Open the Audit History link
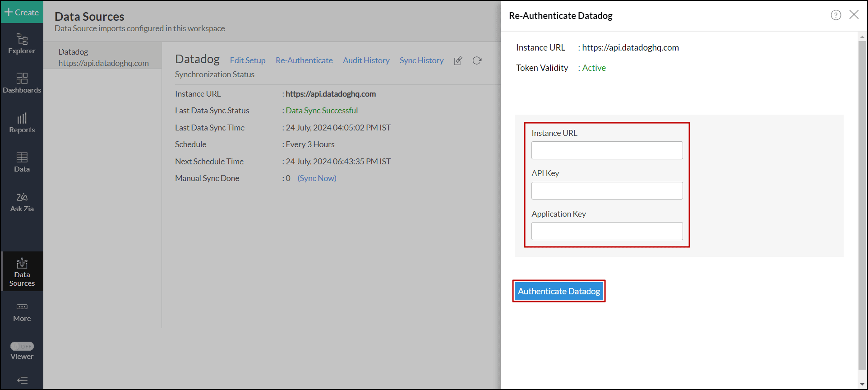The height and width of the screenshot is (390, 868). click(366, 60)
